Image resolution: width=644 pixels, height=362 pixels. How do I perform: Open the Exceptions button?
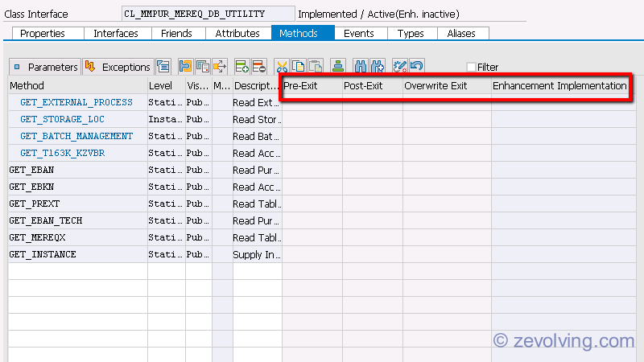pos(118,67)
